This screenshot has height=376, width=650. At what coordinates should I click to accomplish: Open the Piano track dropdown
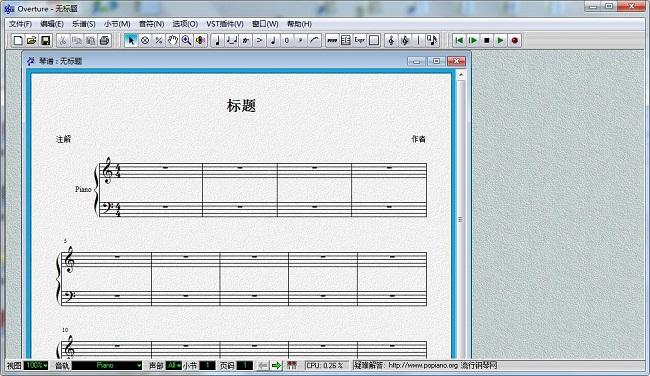click(107, 365)
